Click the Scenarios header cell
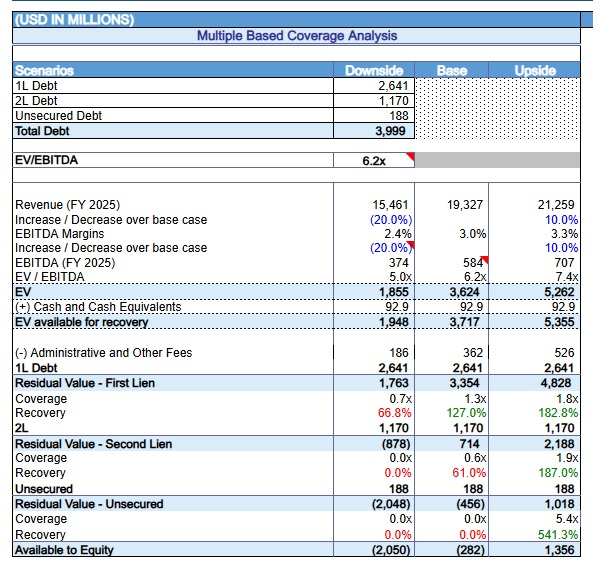 tap(173, 70)
